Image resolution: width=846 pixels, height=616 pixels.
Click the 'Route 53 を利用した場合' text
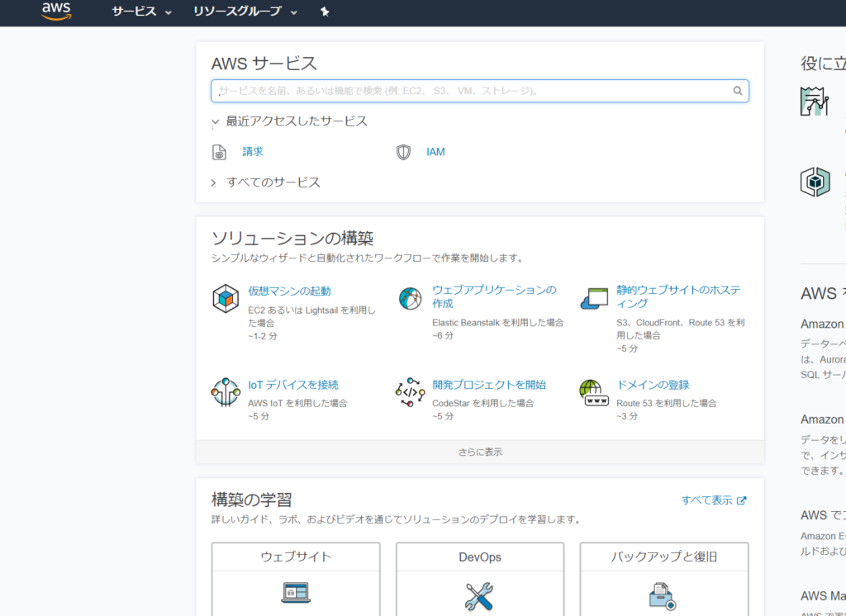tap(667, 404)
